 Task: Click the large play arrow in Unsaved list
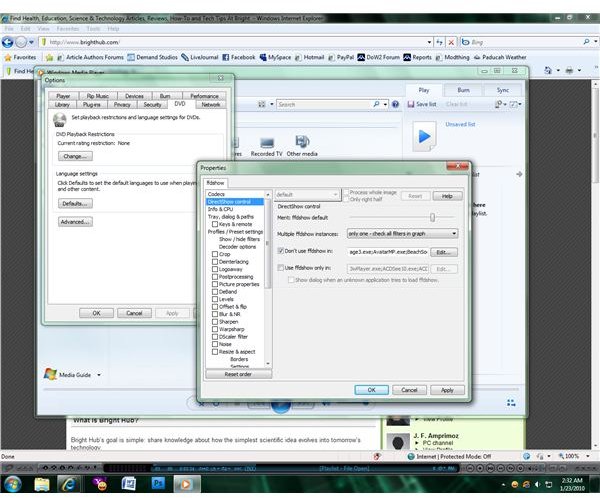424,136
